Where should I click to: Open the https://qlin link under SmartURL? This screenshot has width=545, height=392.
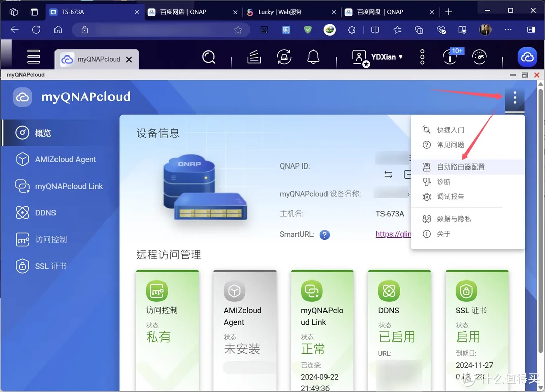tap(394, 234)
